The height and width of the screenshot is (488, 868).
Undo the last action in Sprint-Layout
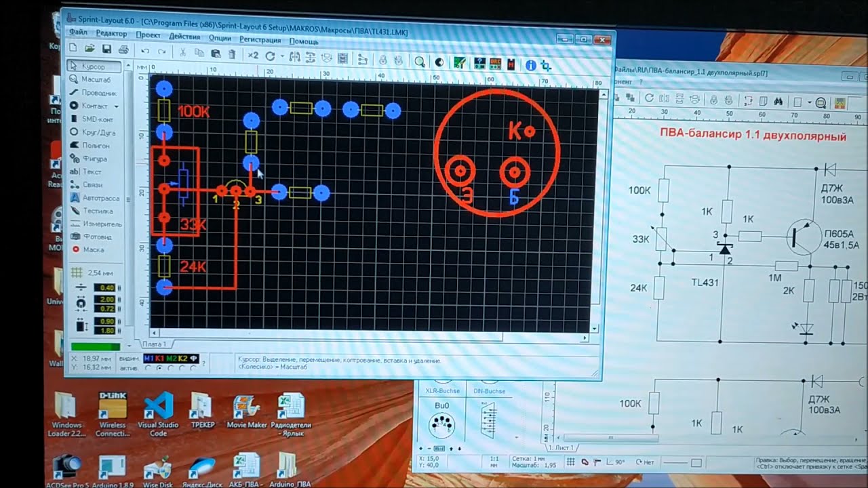point(144,51)
